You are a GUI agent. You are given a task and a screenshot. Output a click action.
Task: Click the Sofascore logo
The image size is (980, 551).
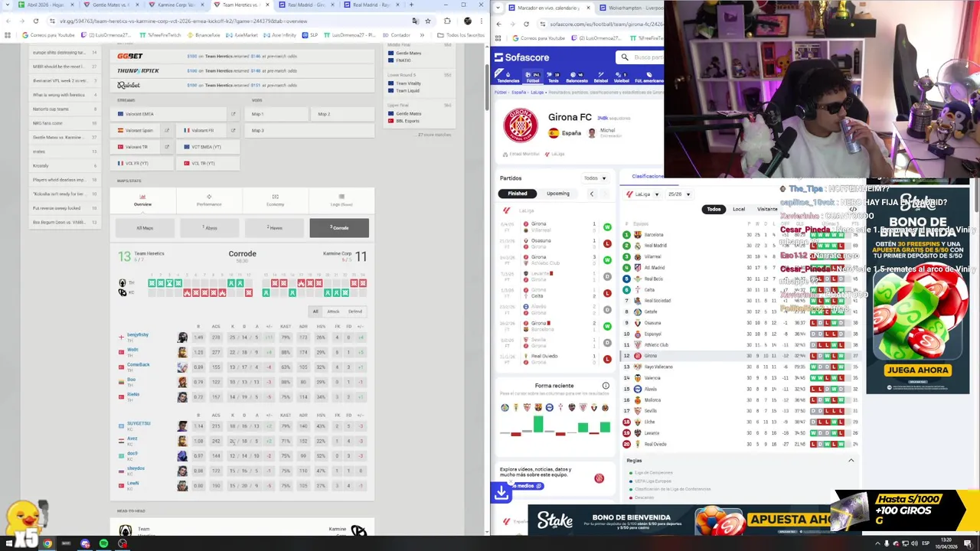tap(521, 57)
